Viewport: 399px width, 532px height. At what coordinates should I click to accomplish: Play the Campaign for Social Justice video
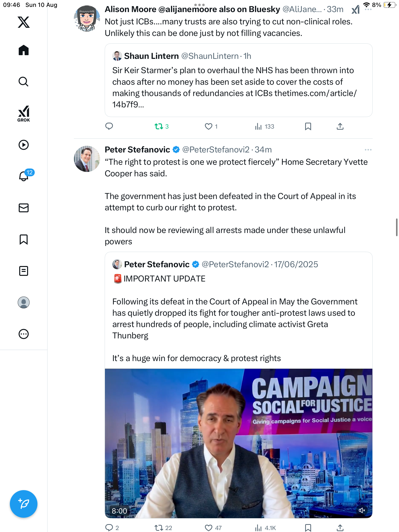[x=238, y=443]
